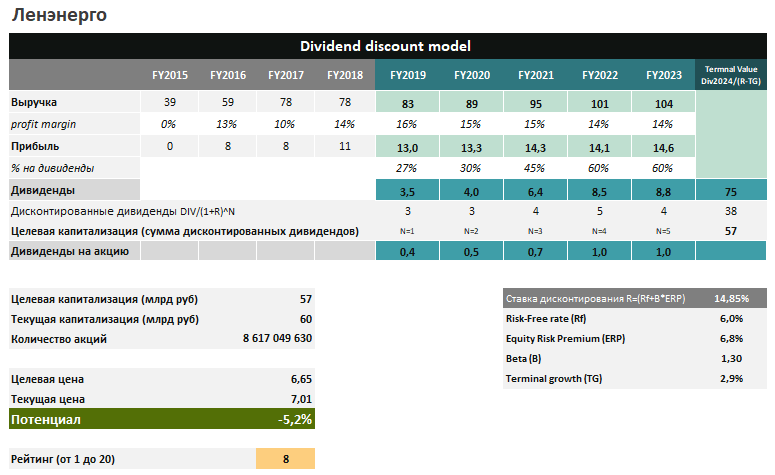Select the FY2023 column header
The height and width of the screenshot is (475, 775).
(x=664, y=75)
